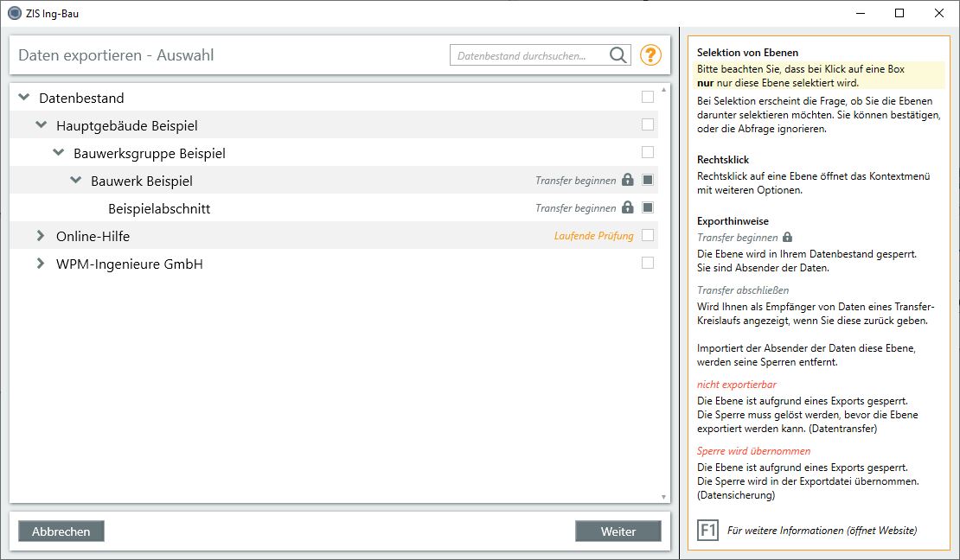This screenshot has height=560, width=960.
Task: Click the Weiter button to continue
Action: pyautogui.click(x=618, y=531)
